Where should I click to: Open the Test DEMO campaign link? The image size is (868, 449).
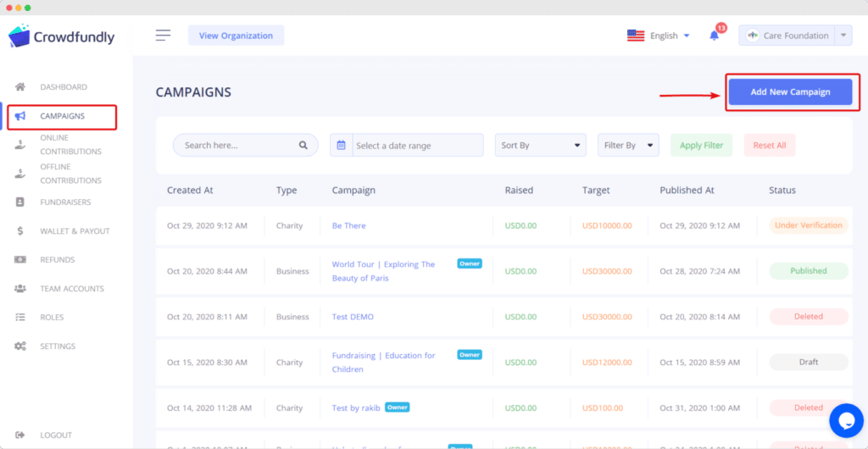pyautogui.click(x=353, y=317)
